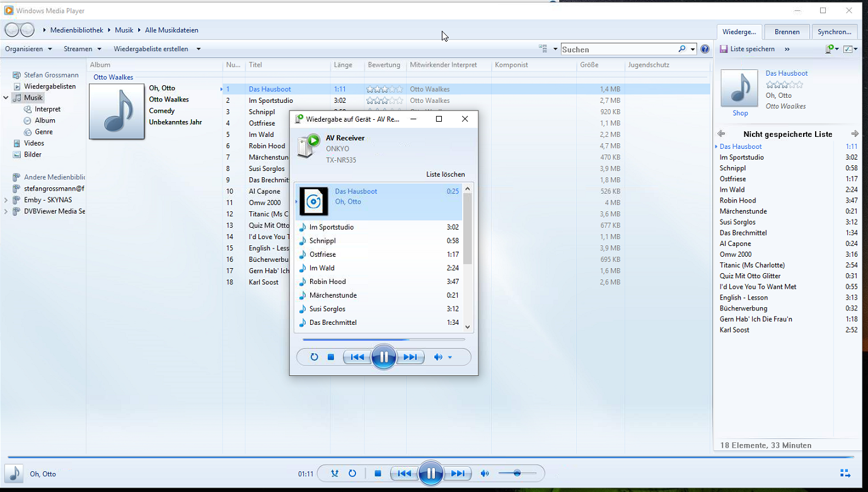The image size is (868, 492).
Task: Click the music note icon beside Oh, Otto in player bar
Action: point(14,473)
